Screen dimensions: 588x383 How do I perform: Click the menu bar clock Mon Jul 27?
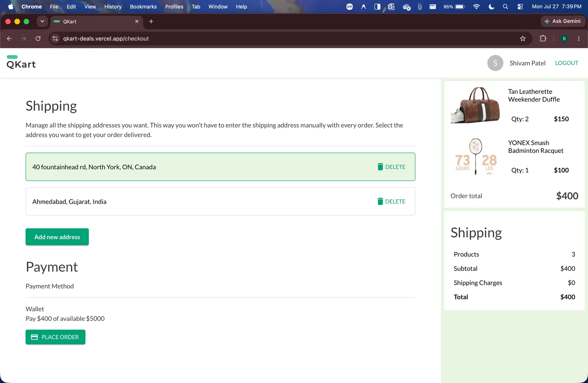[x=557, y=7]
